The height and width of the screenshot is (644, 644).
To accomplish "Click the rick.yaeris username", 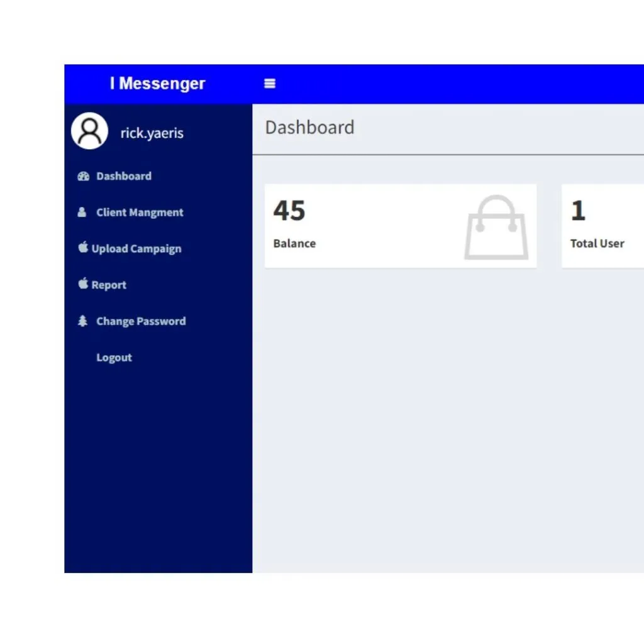I will click(152, 133).
